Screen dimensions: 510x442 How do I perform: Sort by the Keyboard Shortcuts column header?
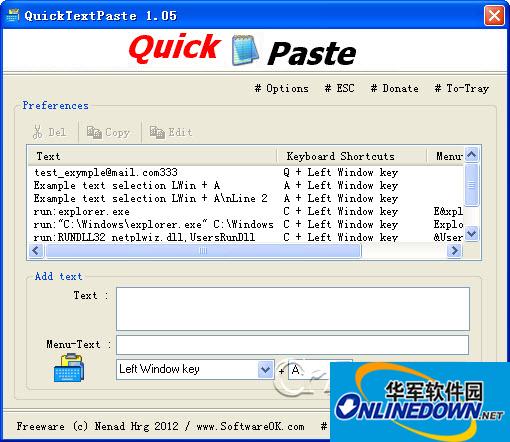pos(352,156)
